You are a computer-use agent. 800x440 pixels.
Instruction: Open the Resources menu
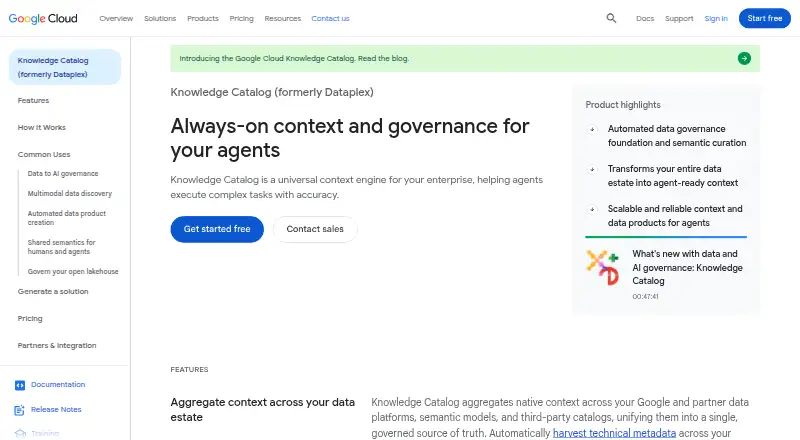click(283, 18)
